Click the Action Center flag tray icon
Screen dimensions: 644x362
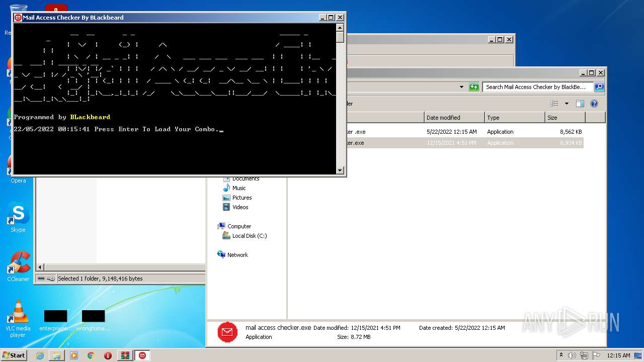pyautogui.click(x=596, y=355)
